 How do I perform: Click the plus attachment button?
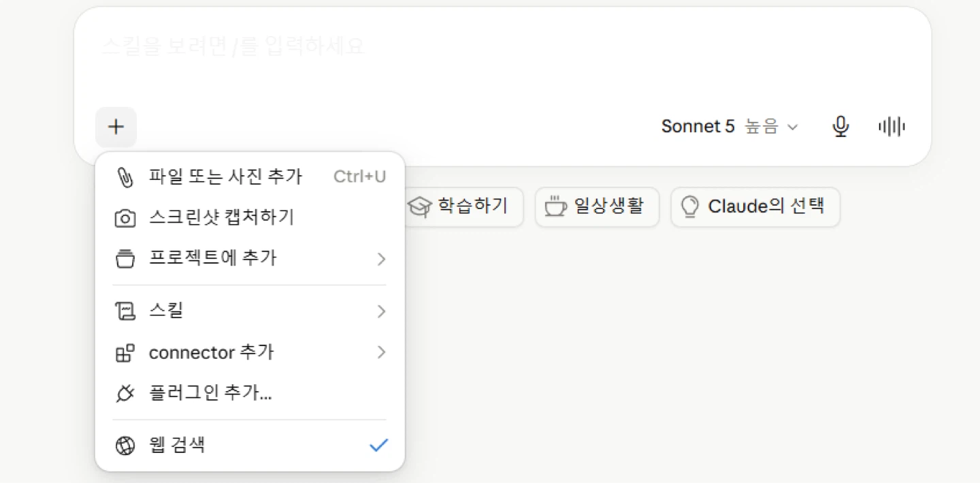tap(116, 127)
